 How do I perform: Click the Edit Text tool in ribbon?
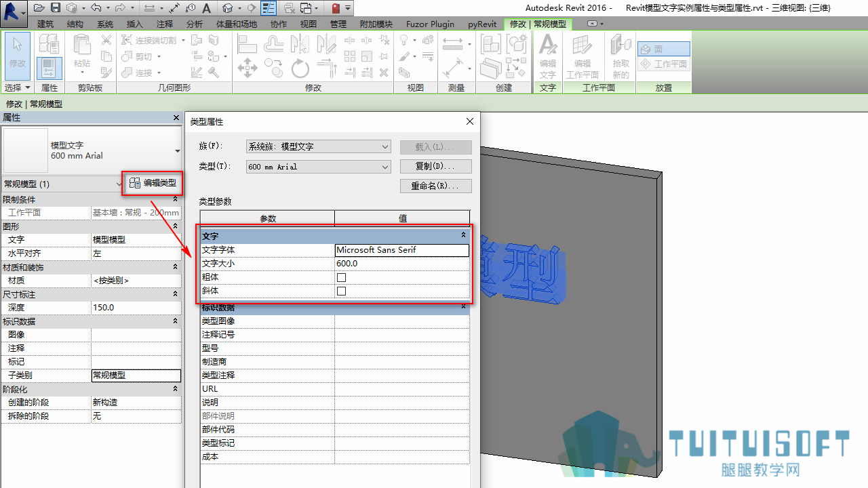(x=547, y=57)
